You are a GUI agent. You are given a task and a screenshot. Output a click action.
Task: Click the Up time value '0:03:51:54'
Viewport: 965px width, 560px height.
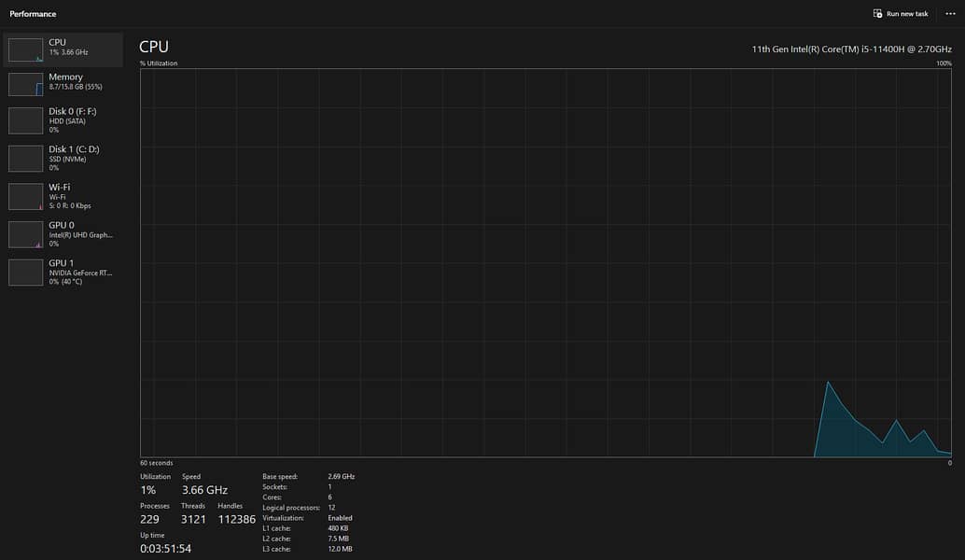coord(165,548)
